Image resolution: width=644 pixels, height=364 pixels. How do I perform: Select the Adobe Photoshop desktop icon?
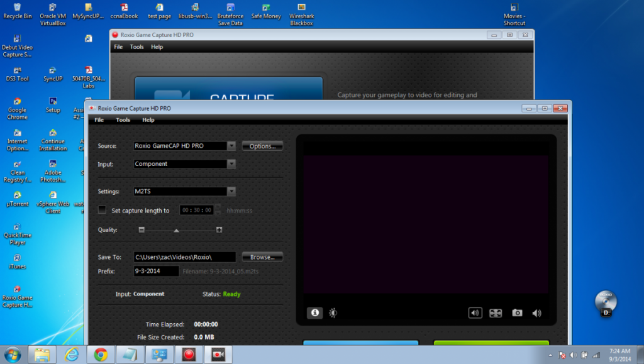click(53, 171)
